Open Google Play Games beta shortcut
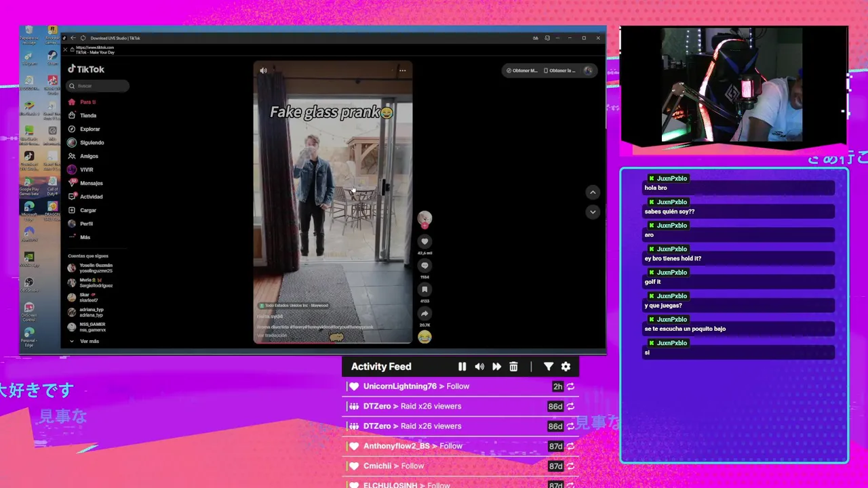 point(28,184)
